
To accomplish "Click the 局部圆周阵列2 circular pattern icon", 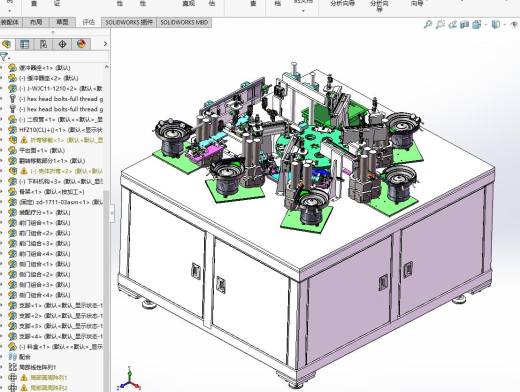I will [x=12, y=388].
